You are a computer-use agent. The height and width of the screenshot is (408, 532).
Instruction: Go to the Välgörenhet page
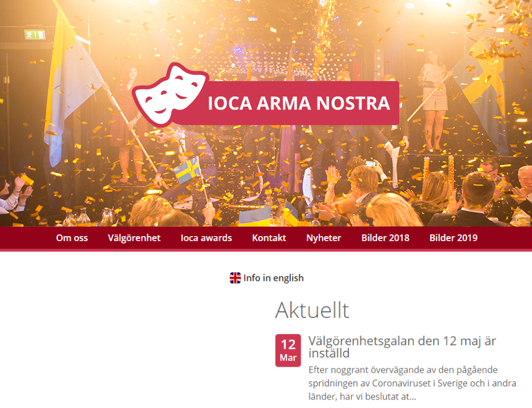click(134, 238)
